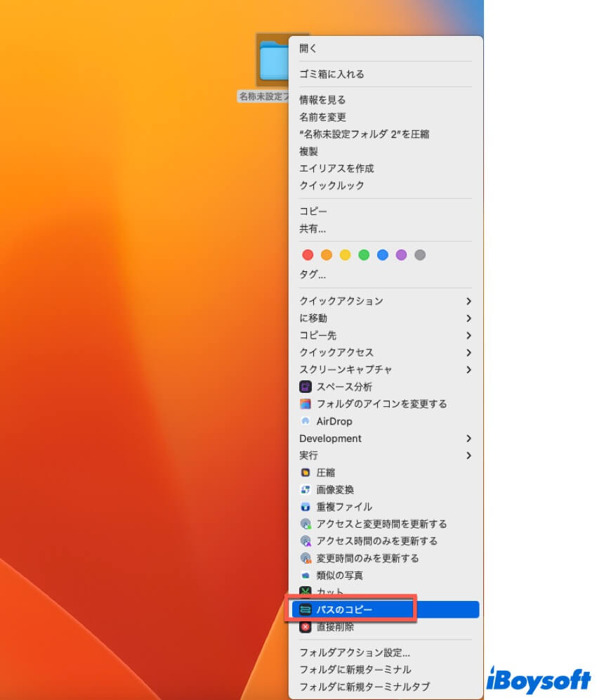
Task: Select the blue folder icon on desktop
Action: (274, 60)
